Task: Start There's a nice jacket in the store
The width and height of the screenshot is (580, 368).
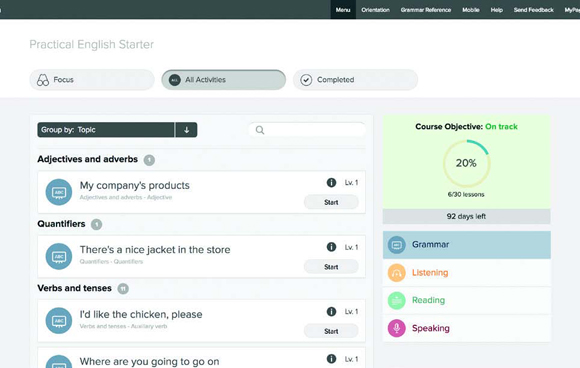Action: click(331, 267)
